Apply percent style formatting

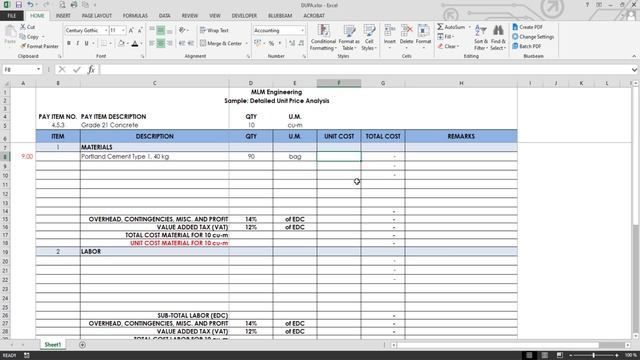(x=271, y=43)
